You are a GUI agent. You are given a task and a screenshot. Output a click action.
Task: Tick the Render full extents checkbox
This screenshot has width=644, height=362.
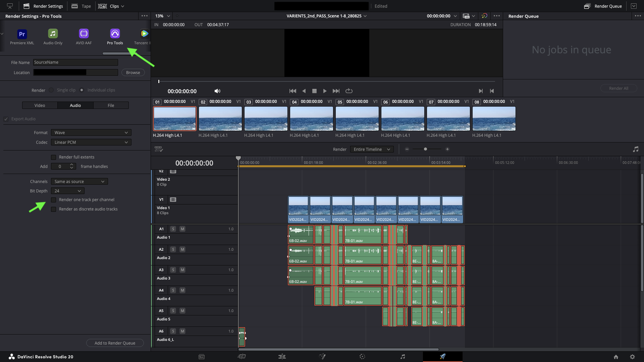[53, 157]
